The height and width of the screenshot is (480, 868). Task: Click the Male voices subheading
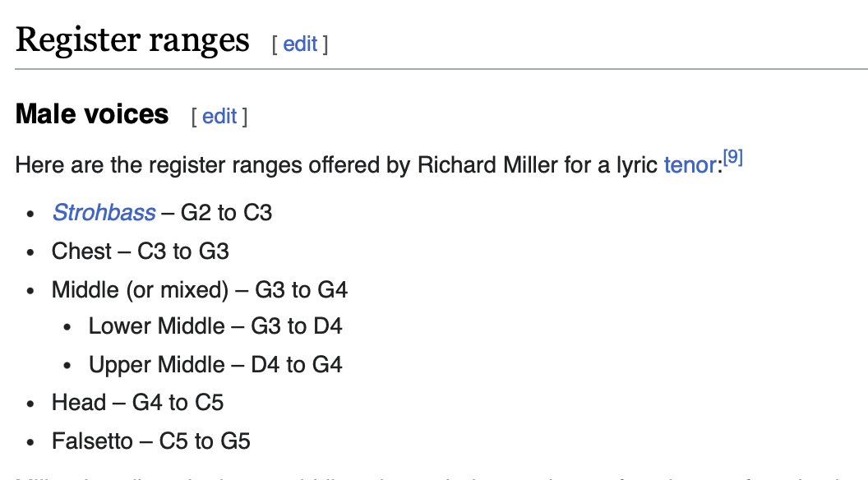tap(92, 114)
